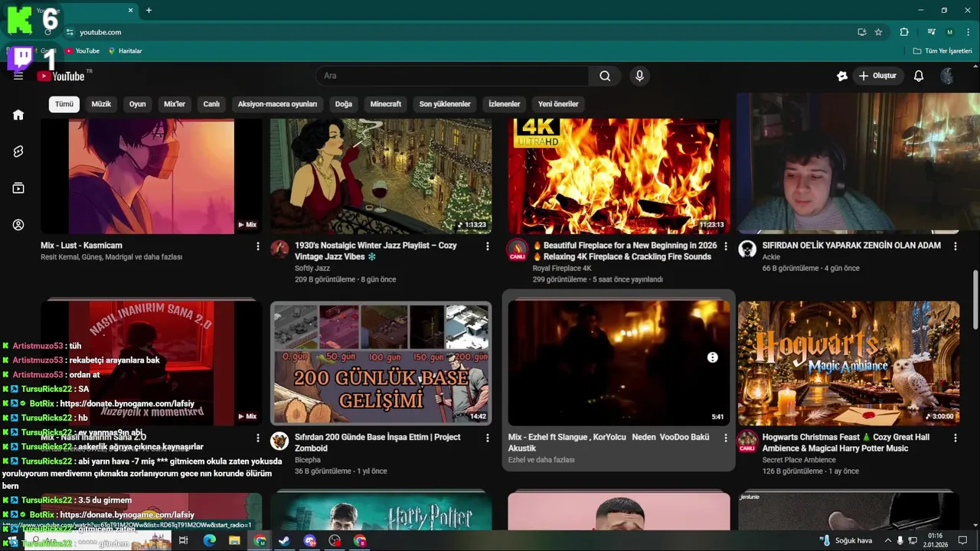Open Chrome profile M icon
The image size is (980, 551).
[x=949, y=32]
